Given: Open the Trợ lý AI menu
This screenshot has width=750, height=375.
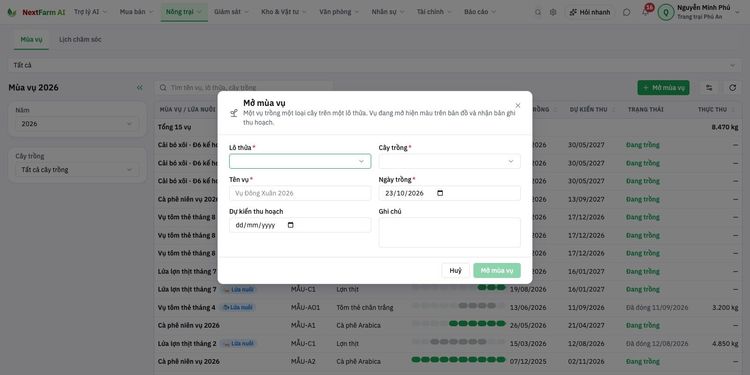Looking at the screenshot, I should (x=91, y=12).
